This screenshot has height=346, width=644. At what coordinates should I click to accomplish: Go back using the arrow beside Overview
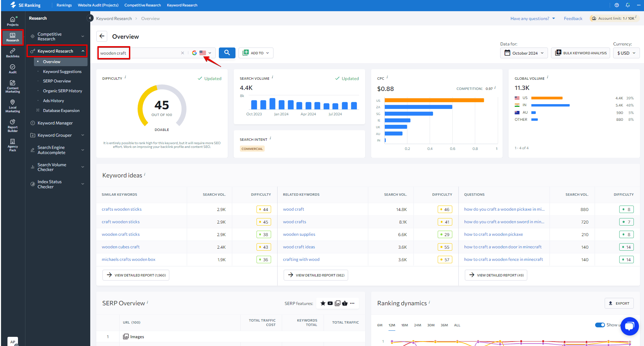[102, 36]
